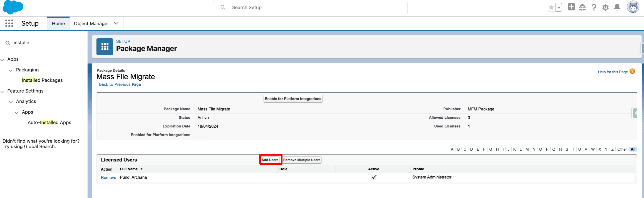Click the Back to Previous Page link

pos(120,84)
